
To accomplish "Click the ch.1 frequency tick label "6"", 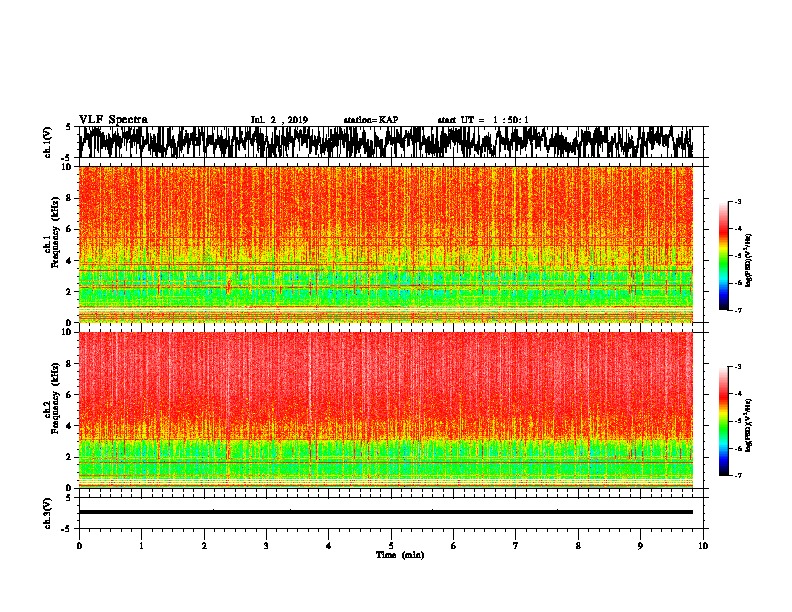I will (x=69, y=229).
